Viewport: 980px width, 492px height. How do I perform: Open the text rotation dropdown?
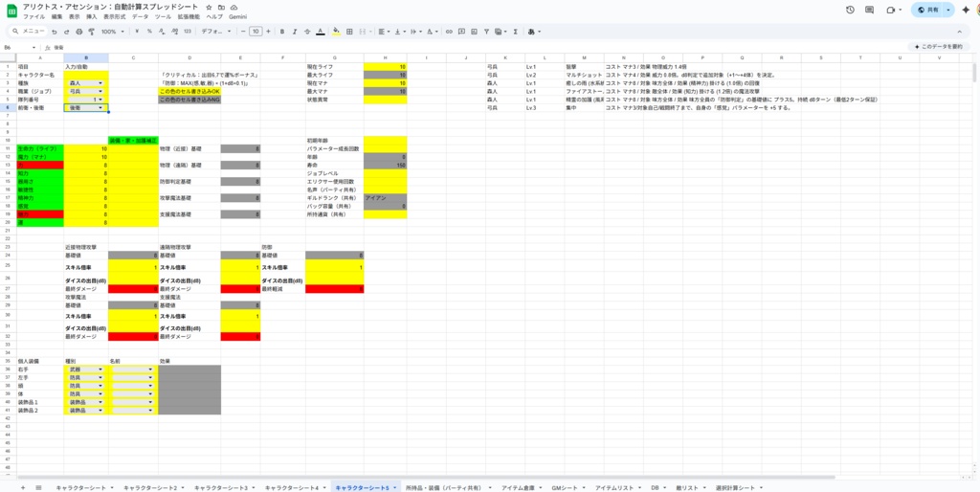432,32
